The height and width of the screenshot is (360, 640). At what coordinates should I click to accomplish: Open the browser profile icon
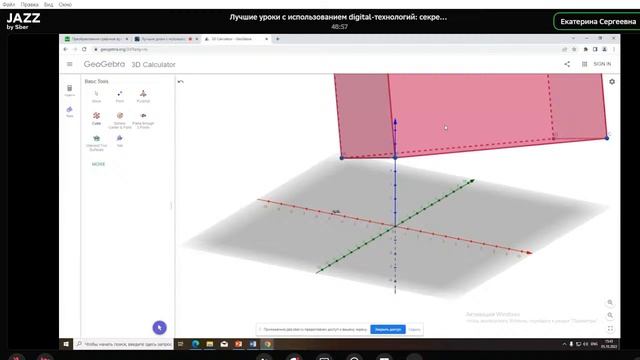point(604,49)
